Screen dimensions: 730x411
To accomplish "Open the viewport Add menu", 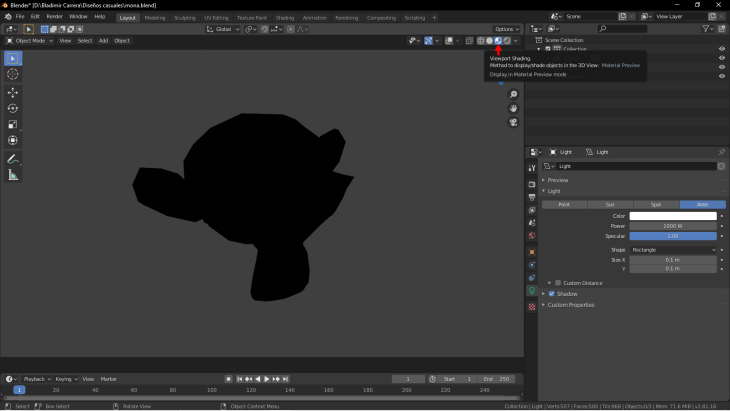I will [x=103, y=41].
